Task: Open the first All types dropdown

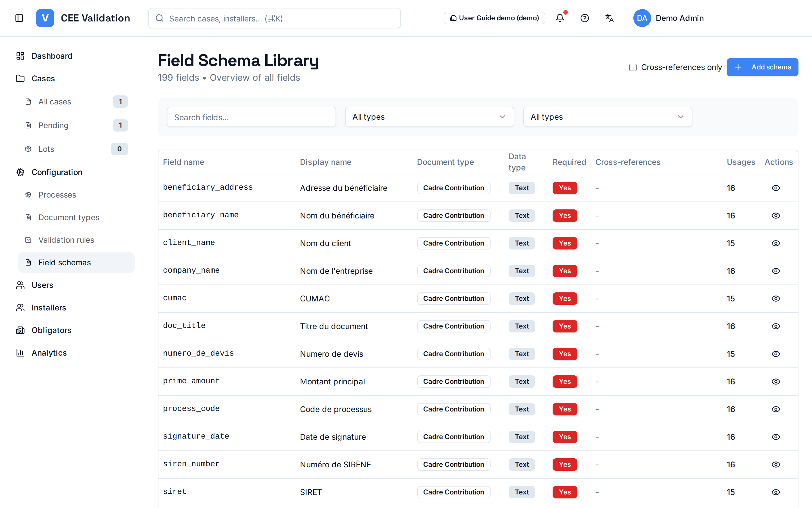Action: (x=429, y=117)
